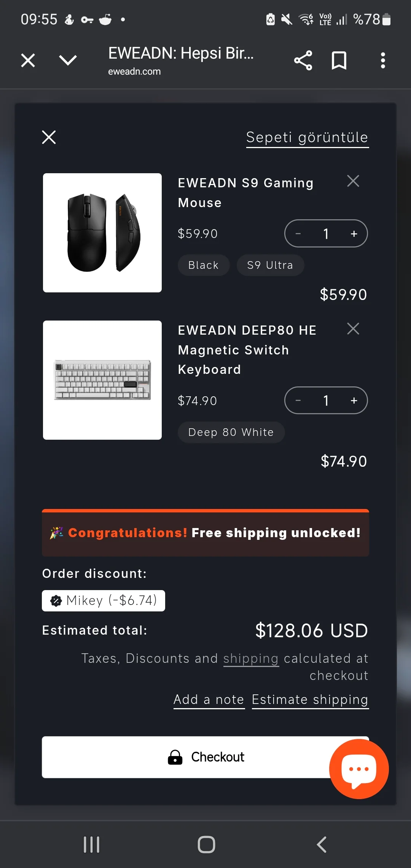Screen dimensions: 411x868
Task: Remove EWEADN S9 Gaming Mouse from cart
Action: [x=353, y=181]
